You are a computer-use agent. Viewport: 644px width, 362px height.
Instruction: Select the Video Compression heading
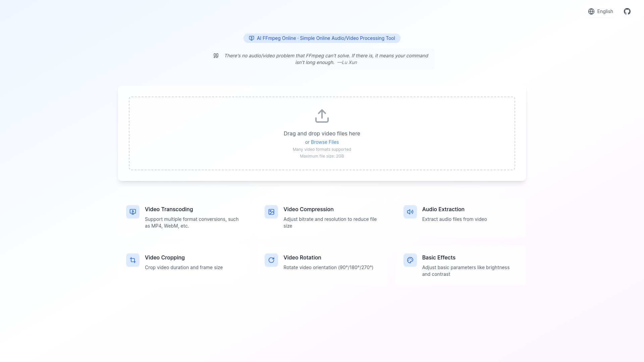(308, 209)
